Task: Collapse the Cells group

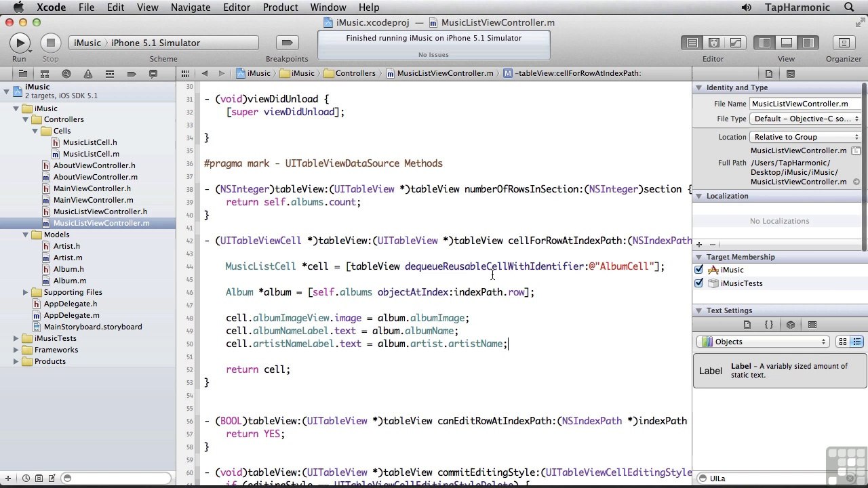Action: 35,131
